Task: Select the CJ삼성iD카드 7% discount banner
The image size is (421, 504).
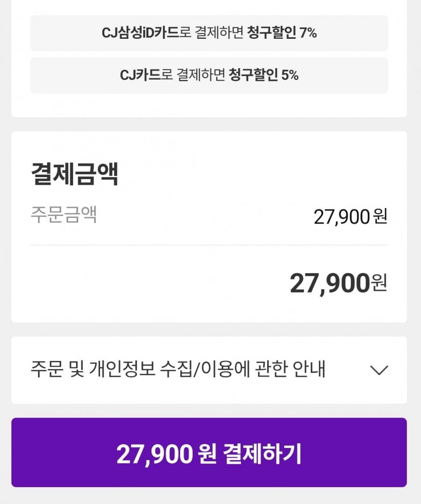Action: pos(209,33)
